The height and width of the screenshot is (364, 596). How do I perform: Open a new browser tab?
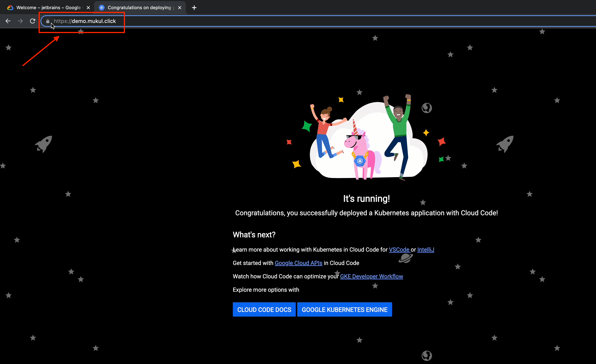pyautogui.click(x=194, y=8)
